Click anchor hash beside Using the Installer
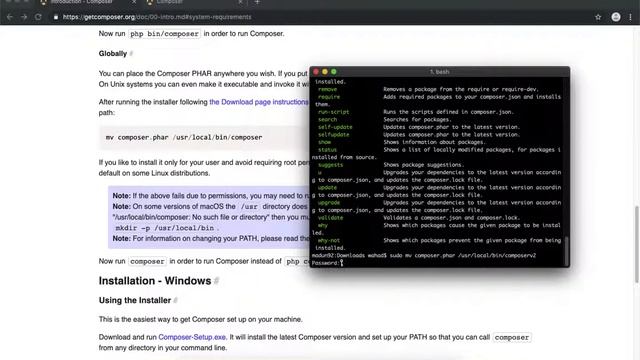Screen dimensions: 640x360 [x=176, y=300]
